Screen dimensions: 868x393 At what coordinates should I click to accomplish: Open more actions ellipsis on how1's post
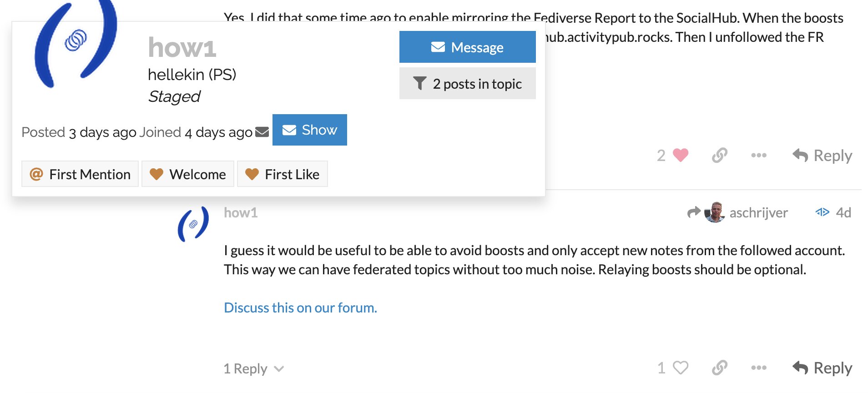click(759, 368)
